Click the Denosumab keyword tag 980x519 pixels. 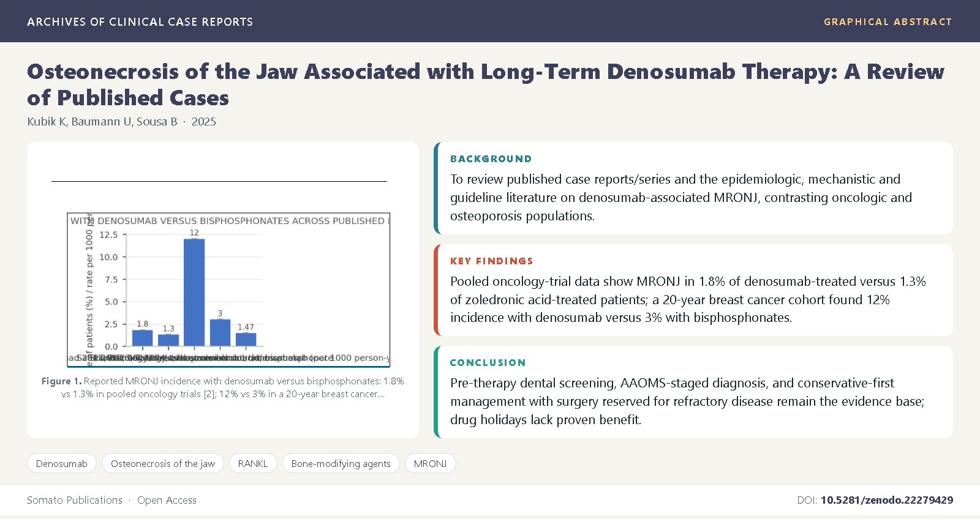61,463
